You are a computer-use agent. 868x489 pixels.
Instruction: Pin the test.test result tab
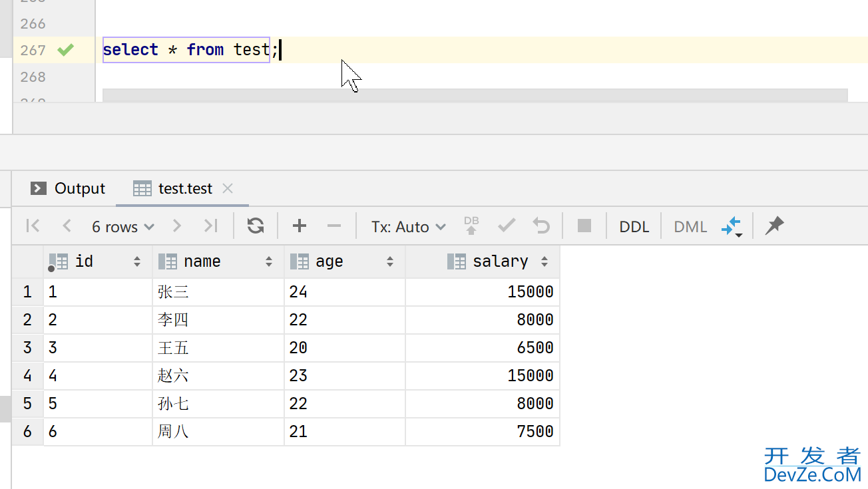click(774, 226)
